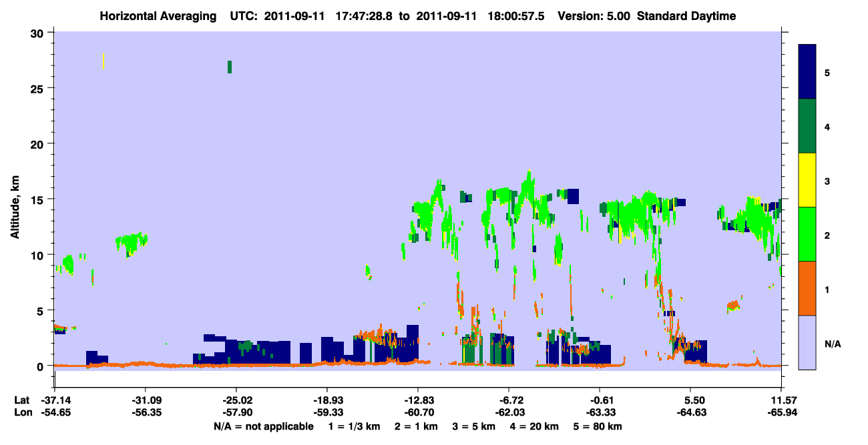
Task: Click the latitude value 5.50
Action: [x=694, y=400]
